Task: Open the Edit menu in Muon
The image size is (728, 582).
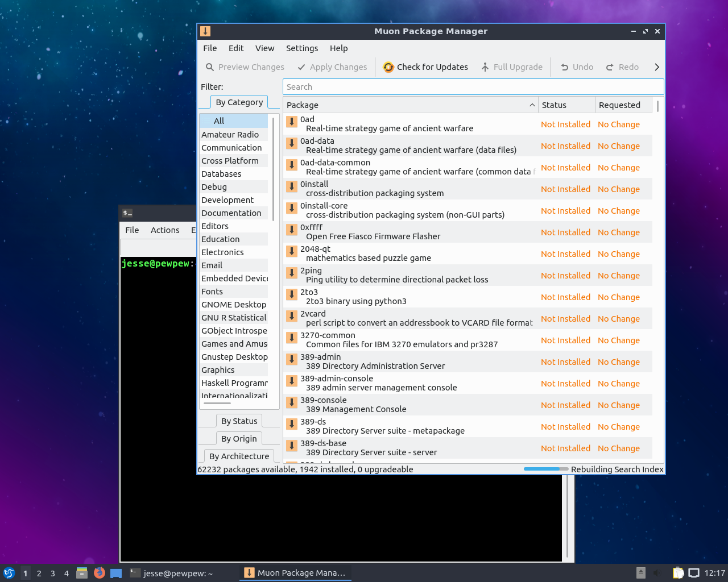Action: click(x=236, y=48)
